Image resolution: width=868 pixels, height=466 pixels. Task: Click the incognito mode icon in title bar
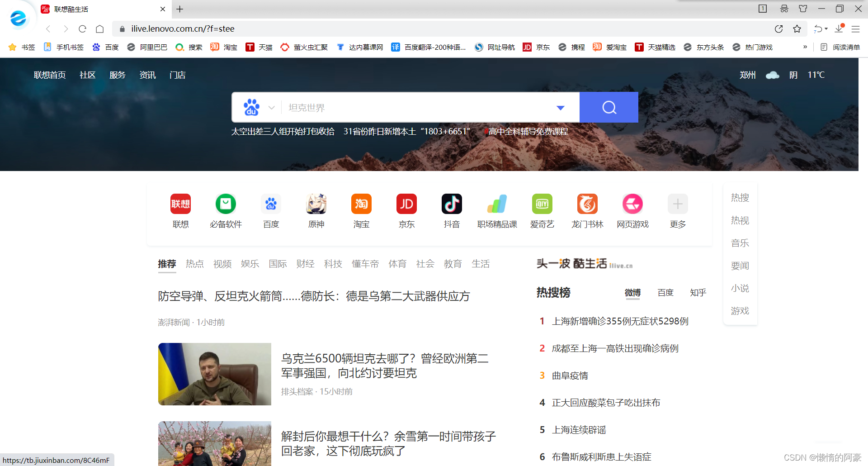tap(784, 9)
